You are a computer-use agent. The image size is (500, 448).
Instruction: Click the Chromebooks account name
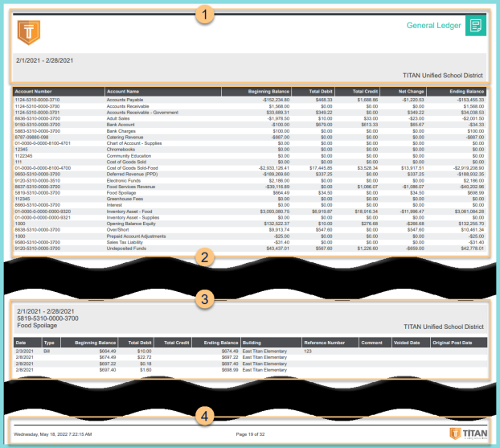tap(121, 150)
